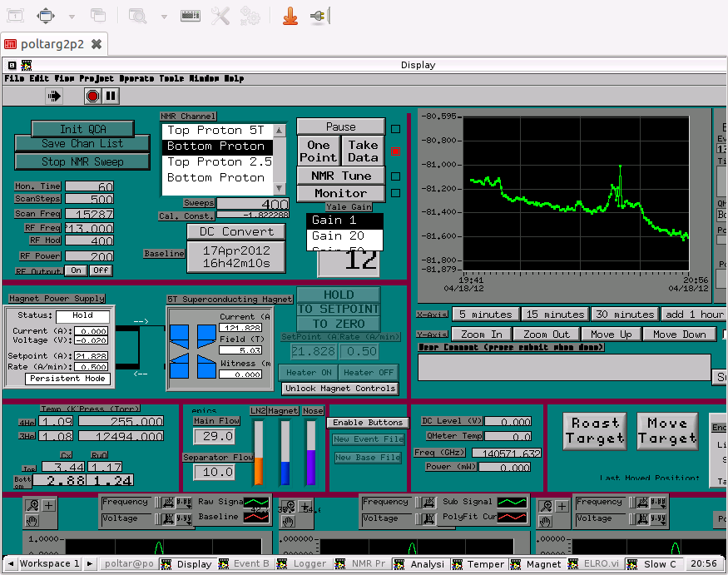This screenshot has height=575, width=728.
Task: Select the zoom tool beside the Raw Signal graph
Action: (32, 505)
